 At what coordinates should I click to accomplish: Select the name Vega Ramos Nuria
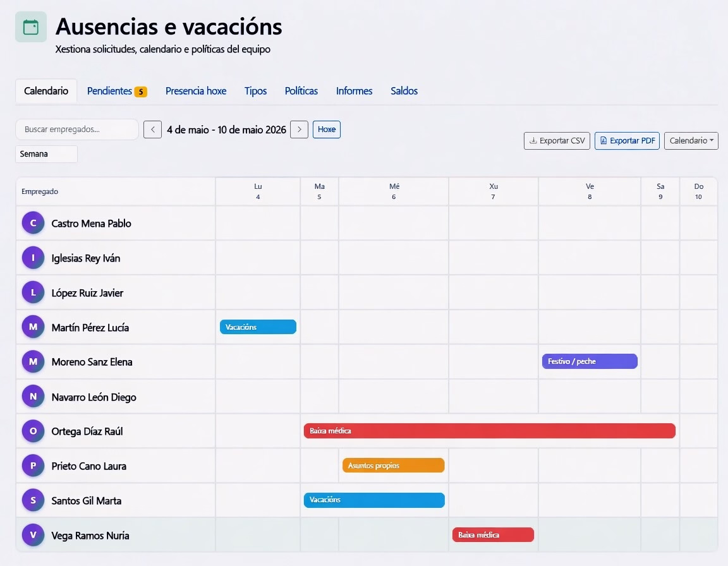[x=90, y=536]
